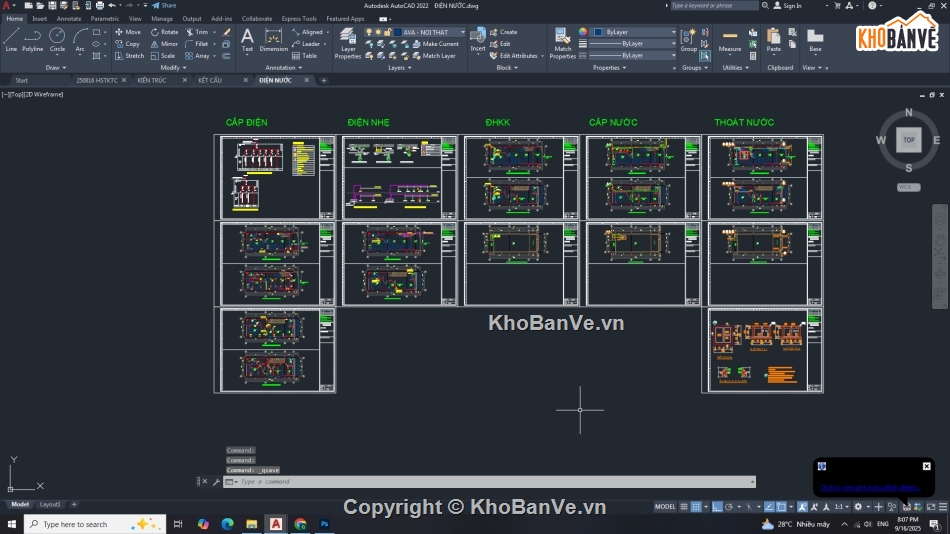Select the Line drawing tool

tap(11, 38)
